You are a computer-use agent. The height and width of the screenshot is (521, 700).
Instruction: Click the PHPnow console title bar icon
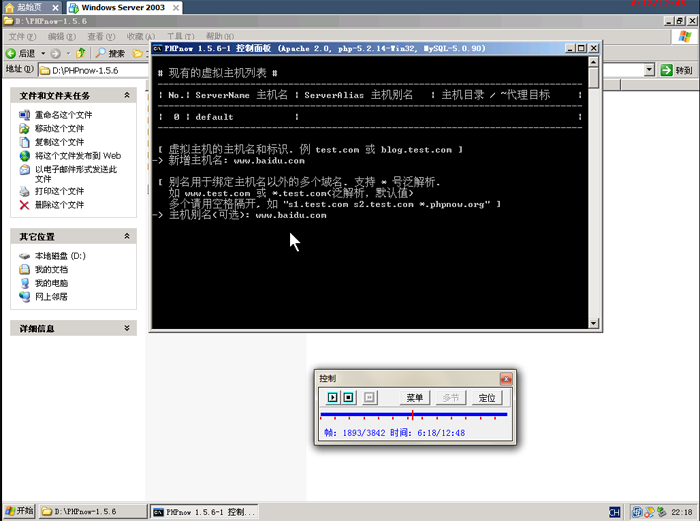point(158,48)
